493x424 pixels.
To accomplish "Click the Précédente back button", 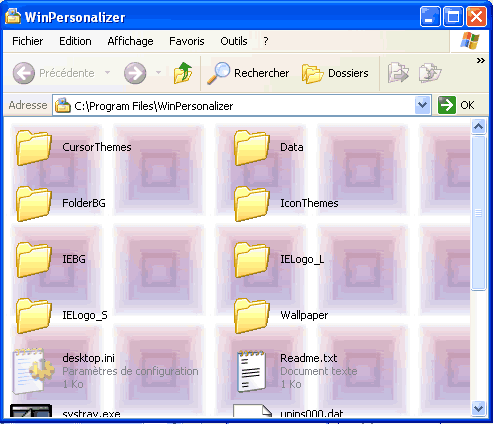I will [x=53, y=73].
